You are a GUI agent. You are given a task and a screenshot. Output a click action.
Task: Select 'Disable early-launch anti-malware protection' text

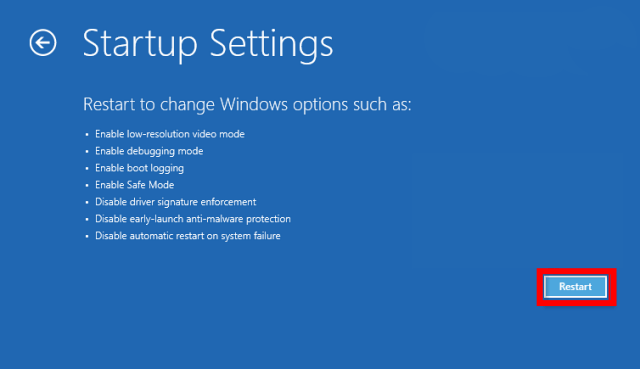(x=193, y=219)
